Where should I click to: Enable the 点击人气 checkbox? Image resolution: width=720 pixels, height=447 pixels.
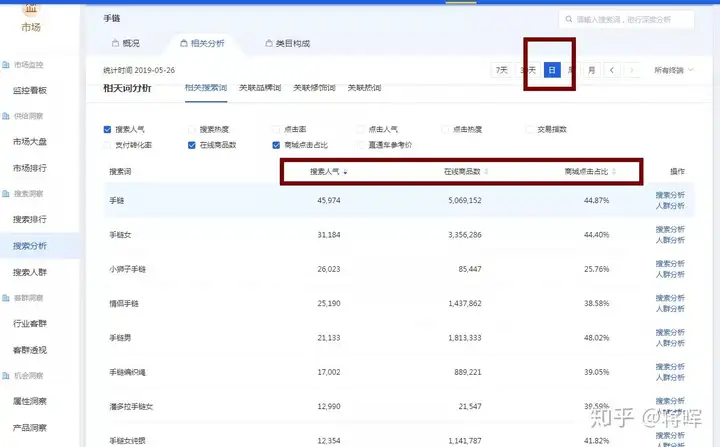(x=360, y=130)
